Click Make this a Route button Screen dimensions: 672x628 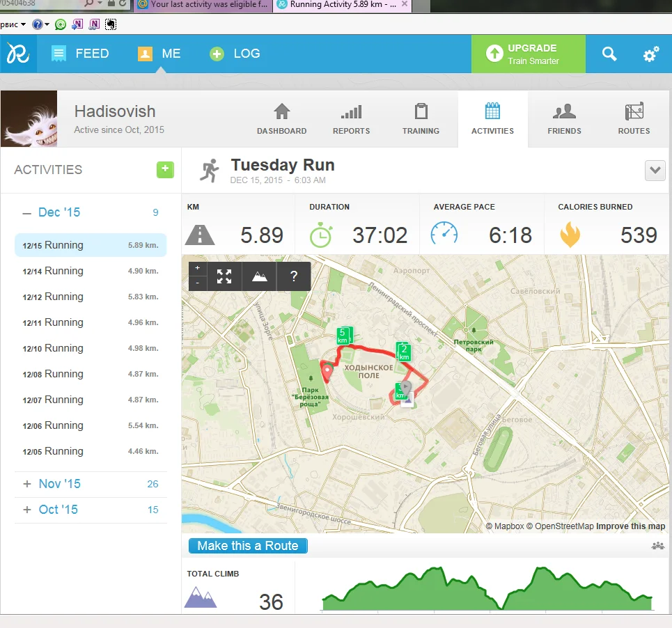[248, 546]
